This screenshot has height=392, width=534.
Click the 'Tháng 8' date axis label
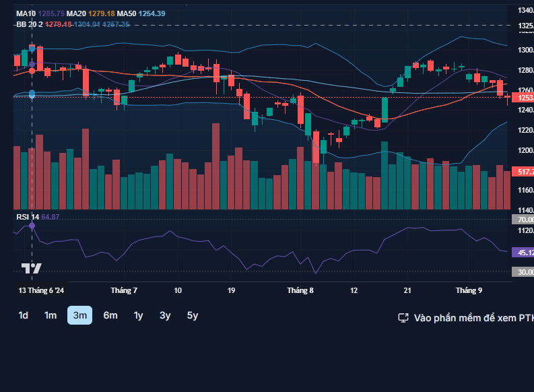point(300,291)
